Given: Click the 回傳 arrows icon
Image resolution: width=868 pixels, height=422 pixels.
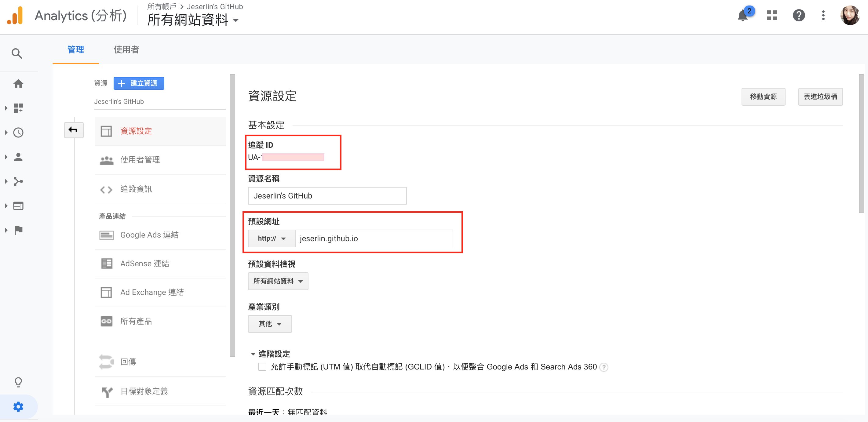Looking at the screenshot, I should tap(107, 362).
